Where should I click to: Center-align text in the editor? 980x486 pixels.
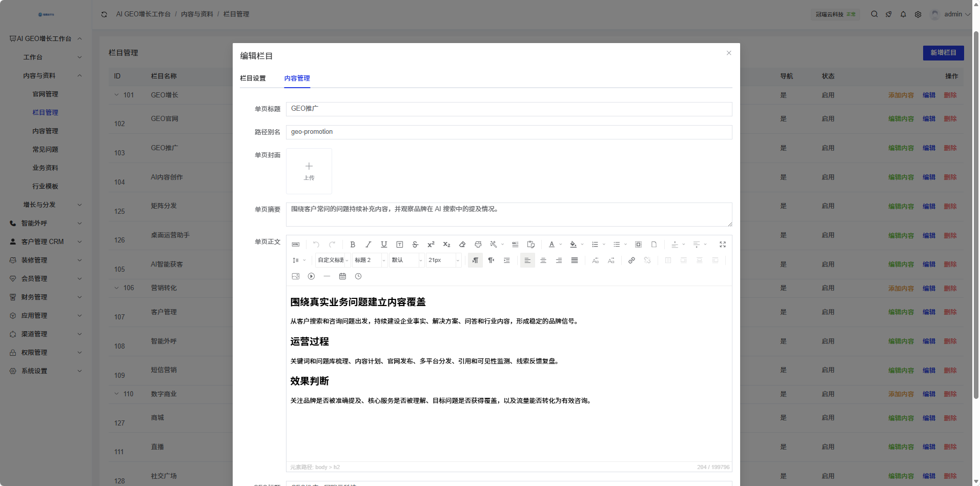[x=543, y=260]
